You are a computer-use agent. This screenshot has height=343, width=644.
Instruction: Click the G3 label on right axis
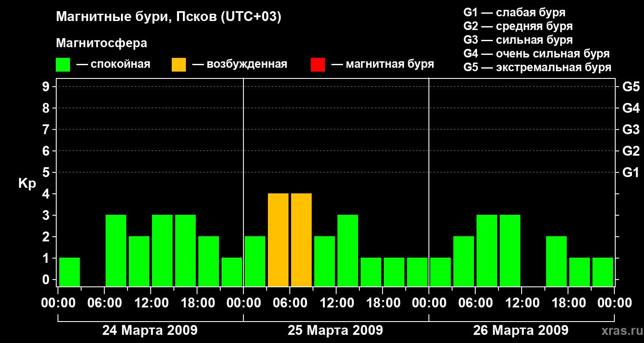click(x=631, y=129)
